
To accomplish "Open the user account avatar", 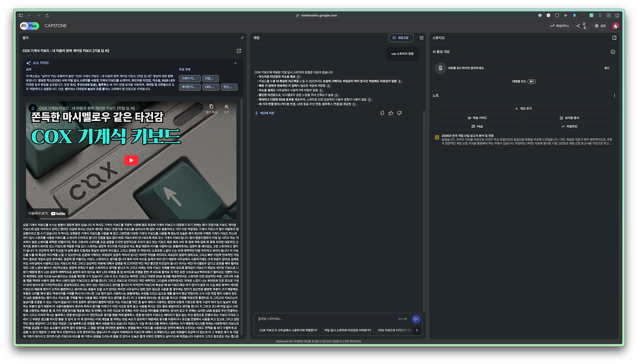I will point(616,26).
